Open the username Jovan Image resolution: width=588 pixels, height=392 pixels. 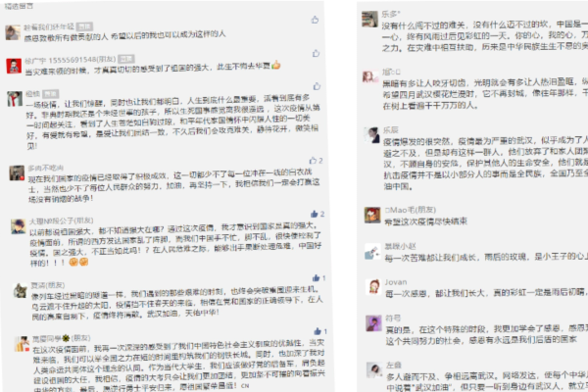tap(396, 282)
